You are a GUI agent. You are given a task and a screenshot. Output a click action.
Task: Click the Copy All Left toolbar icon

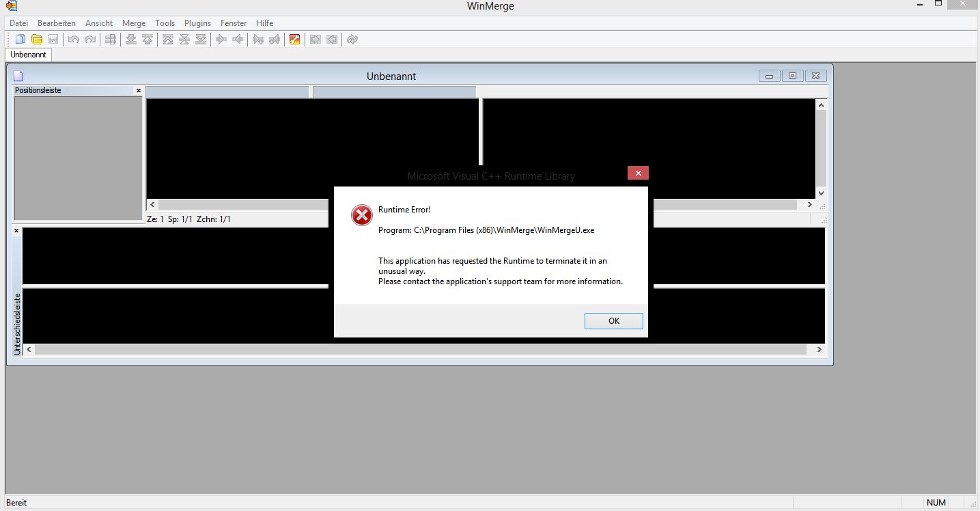tap(332, 40)
